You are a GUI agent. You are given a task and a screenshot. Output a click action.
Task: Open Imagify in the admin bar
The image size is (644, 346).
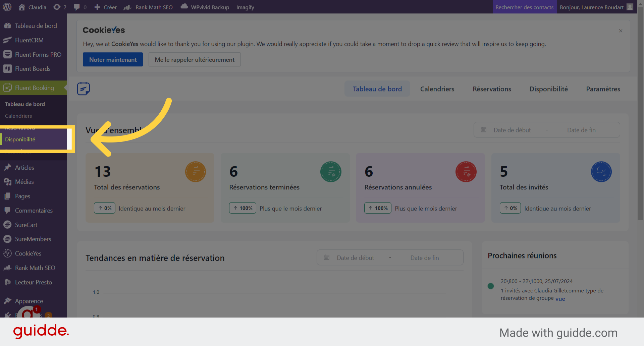click(245, 7)
